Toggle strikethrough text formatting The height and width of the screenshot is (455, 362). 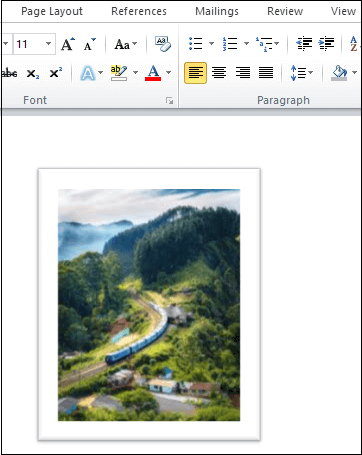click(9, 73)
